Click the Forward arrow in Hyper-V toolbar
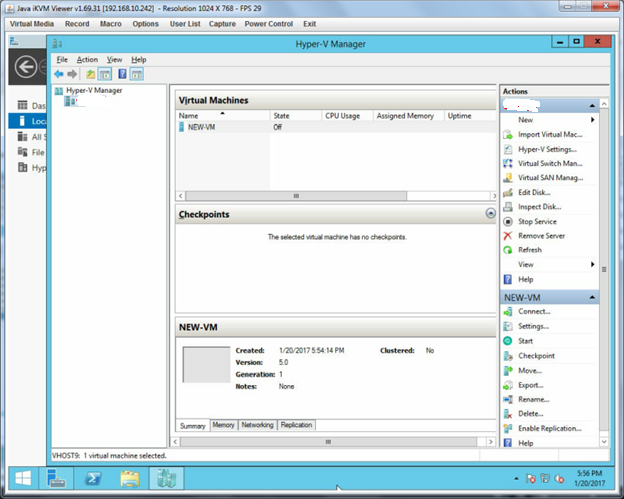Viewport: 624px width, 499px height. [x=72, y=74]
